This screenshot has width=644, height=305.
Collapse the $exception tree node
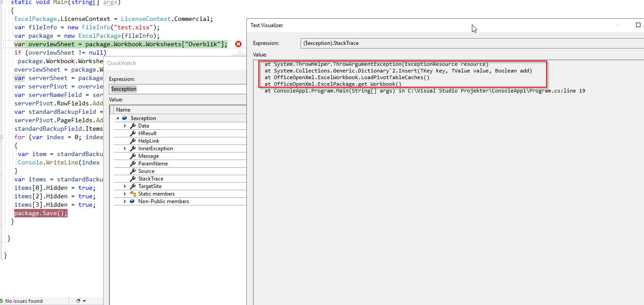(118, 118)
